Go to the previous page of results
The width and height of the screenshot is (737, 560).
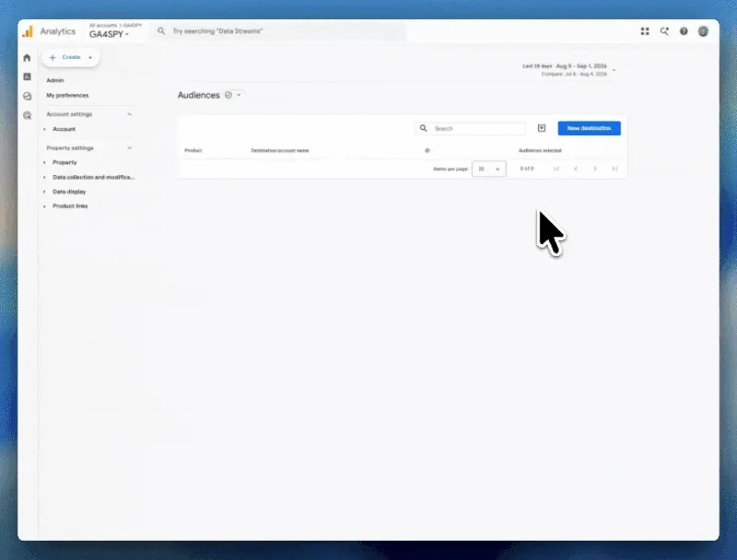pos(576,169)
